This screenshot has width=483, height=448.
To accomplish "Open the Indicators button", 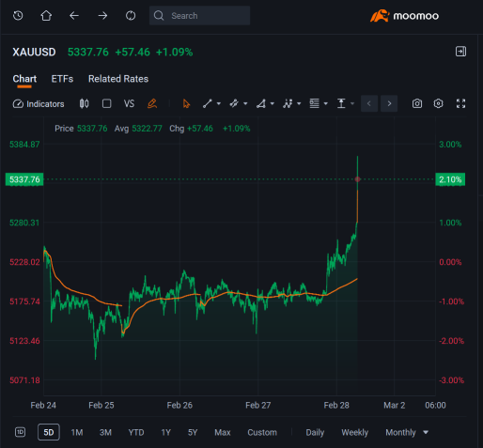I will tap(39, 104).
